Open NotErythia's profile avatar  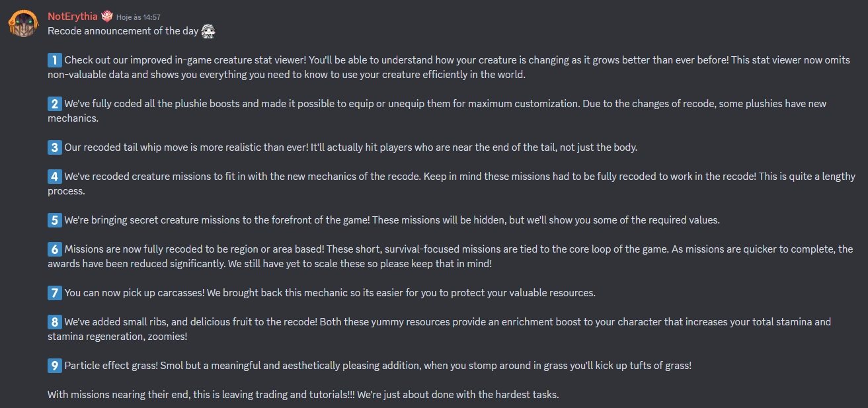pyautogui.click(x=22, y=23)
